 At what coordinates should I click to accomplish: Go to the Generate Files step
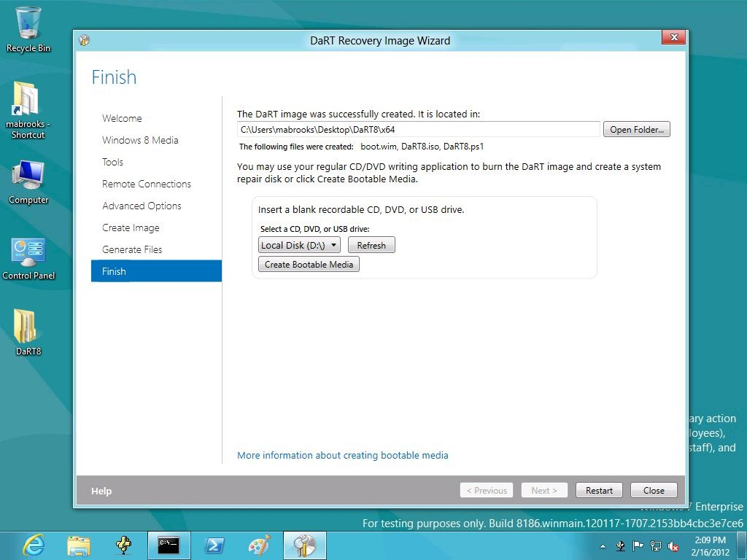point(132,249)
